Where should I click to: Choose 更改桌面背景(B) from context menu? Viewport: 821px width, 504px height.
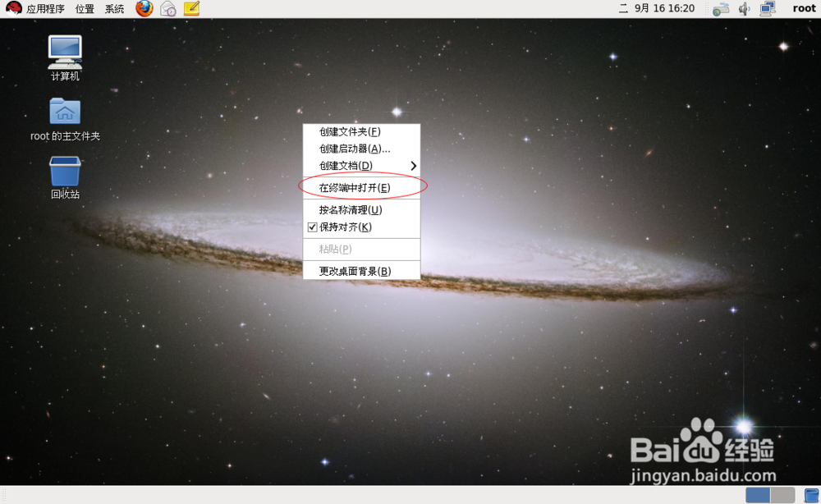point(361,271)
